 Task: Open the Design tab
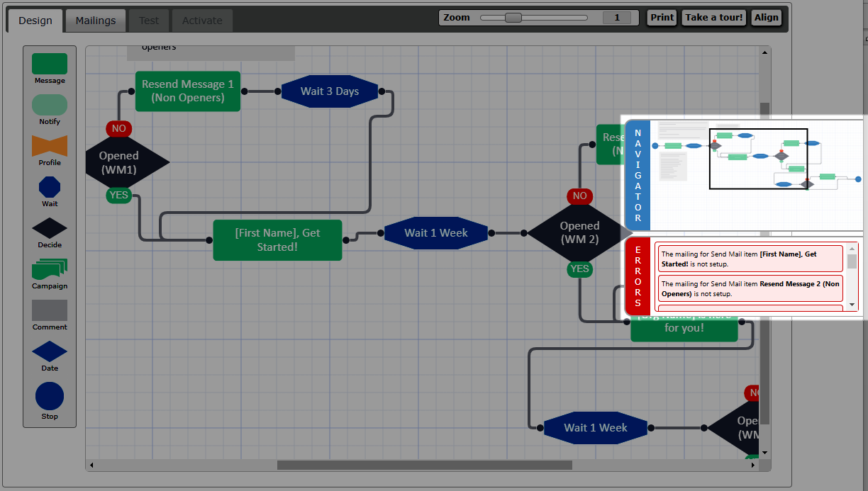[35, 21]
